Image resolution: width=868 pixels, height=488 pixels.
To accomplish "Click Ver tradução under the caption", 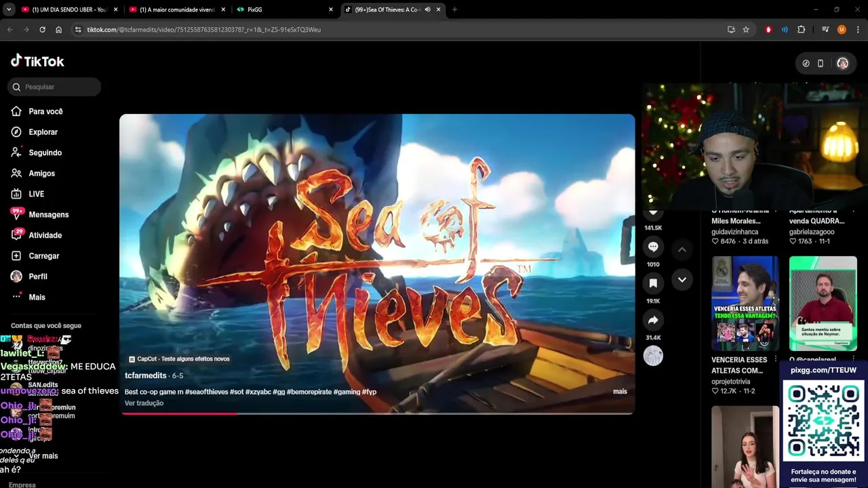I will click(144, 403).
